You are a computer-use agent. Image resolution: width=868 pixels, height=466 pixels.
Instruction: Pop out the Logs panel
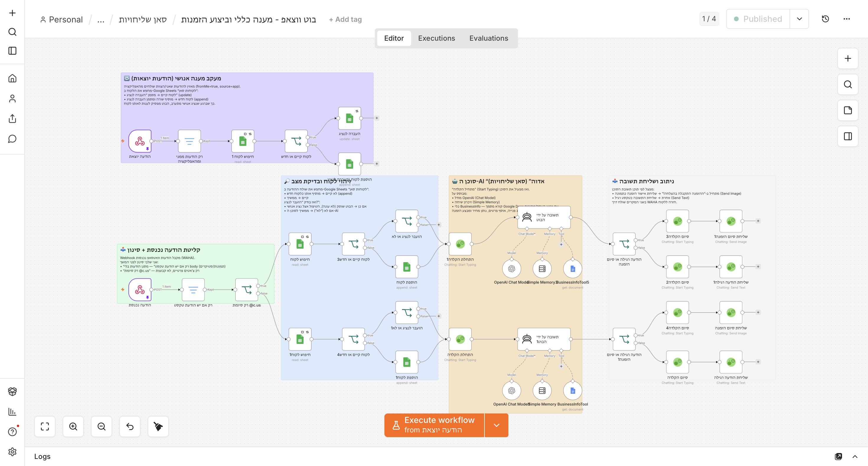pyautogui.click(x=838, y=457)
